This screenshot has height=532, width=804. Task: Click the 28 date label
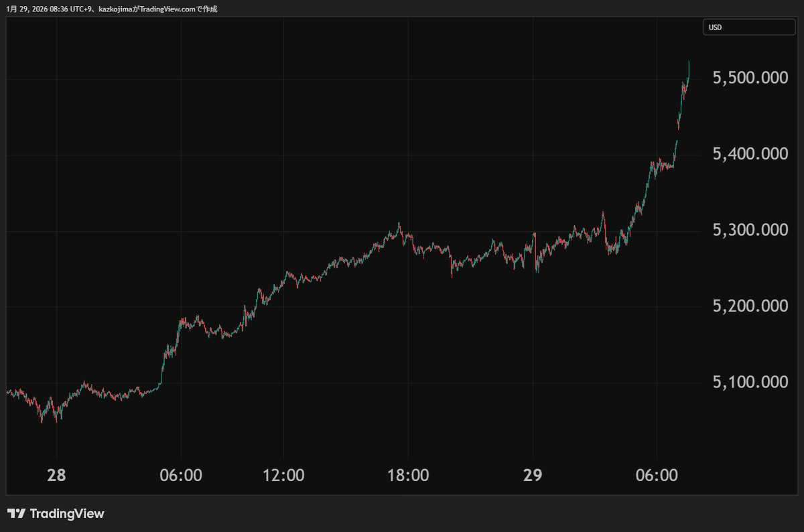56,476
